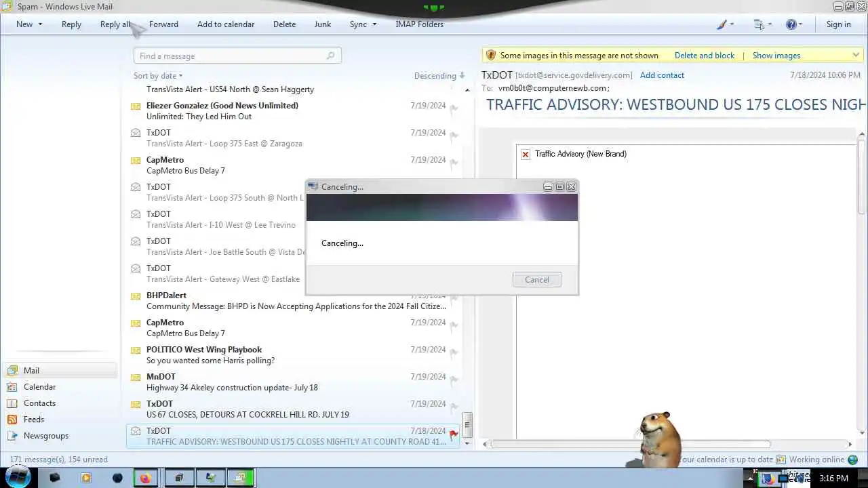Click Forward in the toolbar
Image resolution: width=868 pixels, height=488 pixels.
click(163, 24)
